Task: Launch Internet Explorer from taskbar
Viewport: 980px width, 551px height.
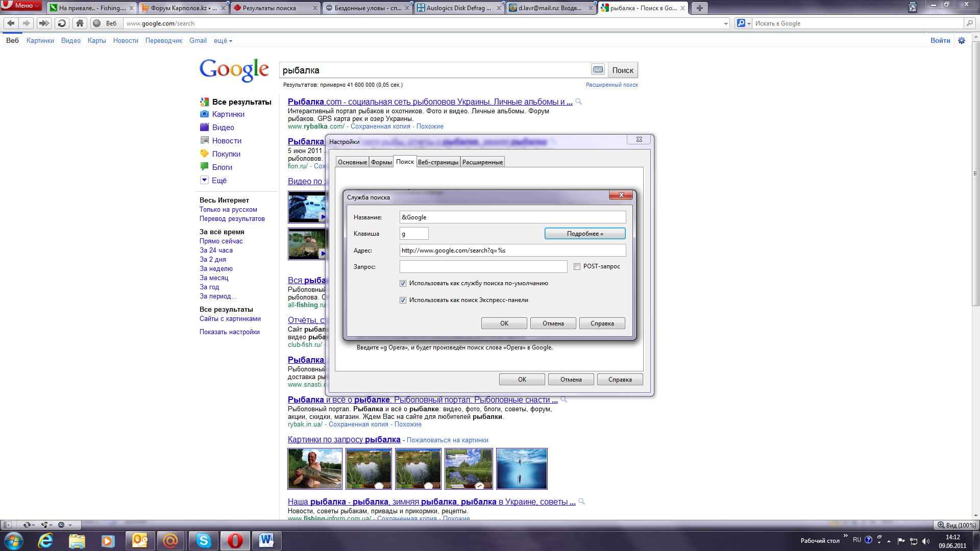Action: pyautogui.click(x=45, y=541)
